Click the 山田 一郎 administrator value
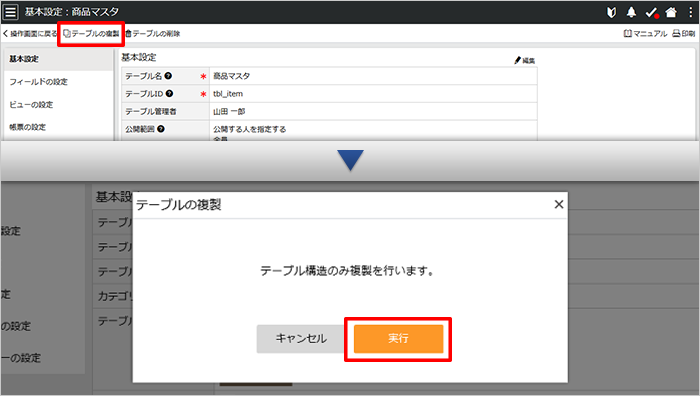Screen dimensions: 700x396 pos(229,112)
